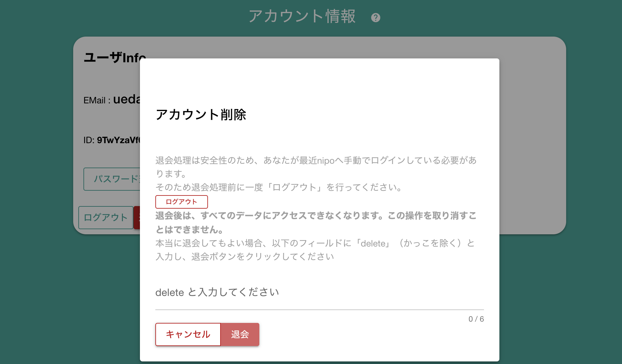Click the アカウント情報 page title
Screen dimensions: 622x364
click(302, 16)
